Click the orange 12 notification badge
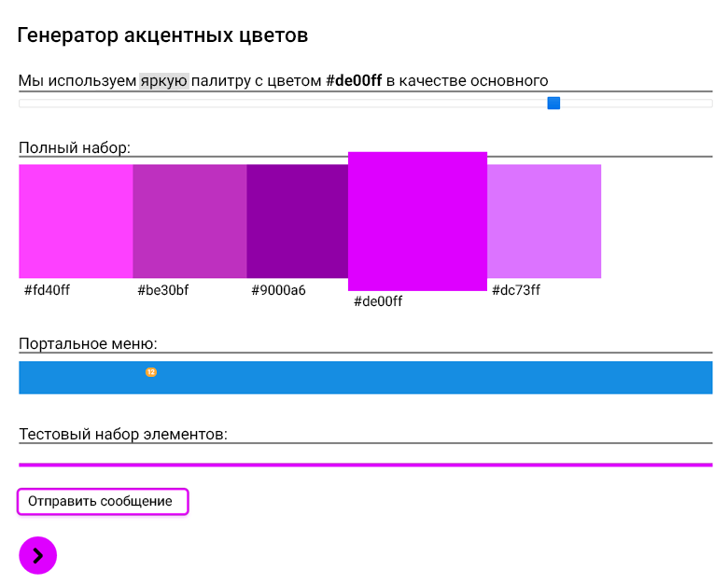The image size is (728, 584). [x=151, y=372]
